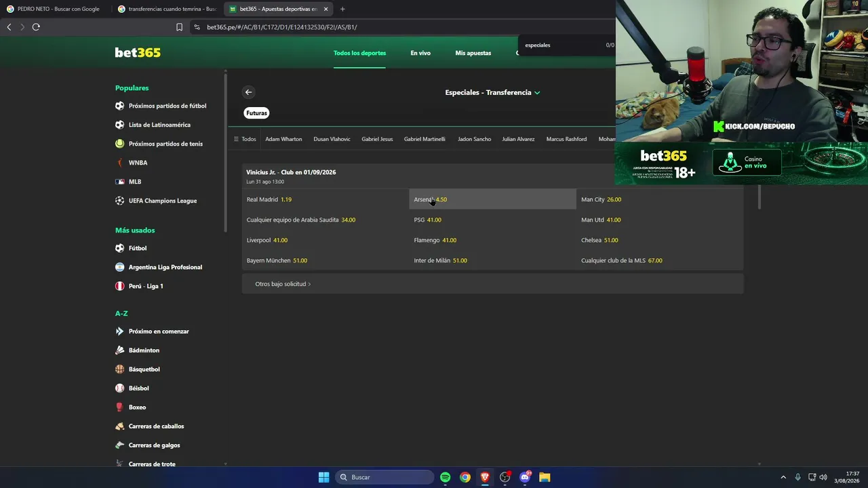Click the bet365 logo in the header
The image size is (868, 488).
(x=138, y=53)
